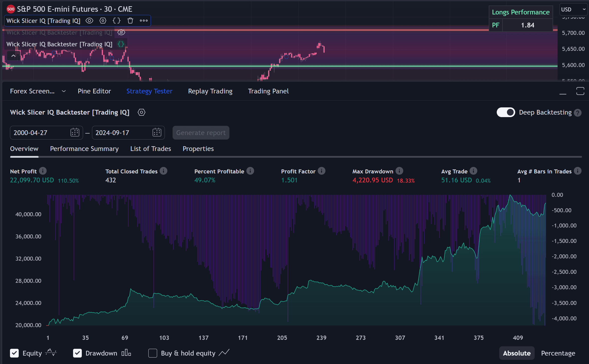
Task: Open Deep Backtesting help icon
Action: [578, 113]
